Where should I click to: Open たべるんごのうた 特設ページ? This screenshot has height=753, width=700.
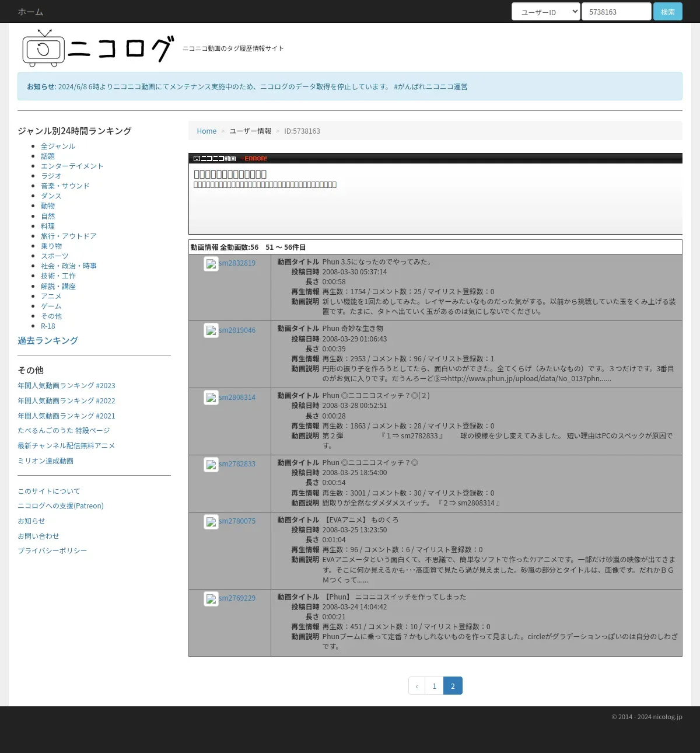point(64,430)
